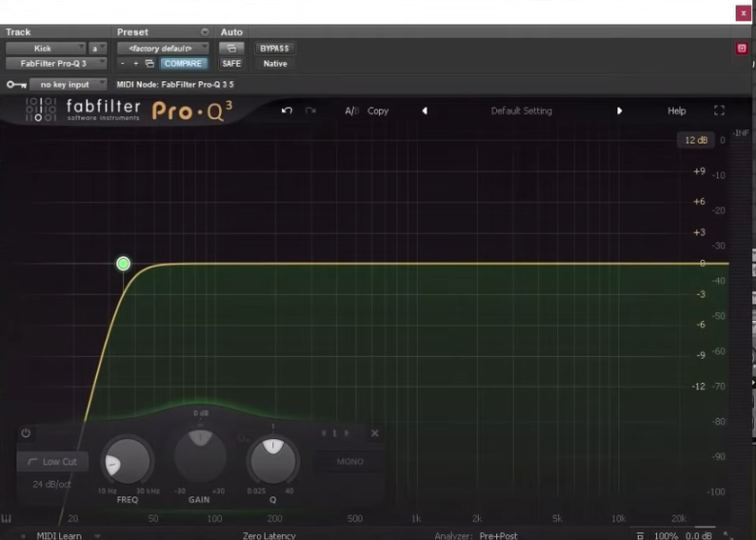Click the Auto header label

232,32
